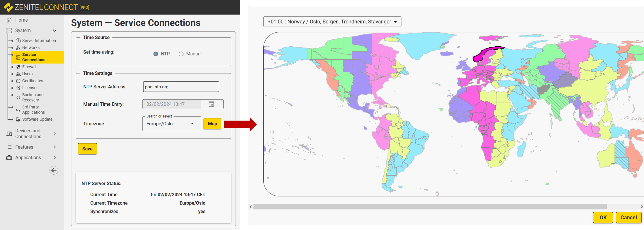
Task: Collapse the System menu section
Action: (54, 30)
